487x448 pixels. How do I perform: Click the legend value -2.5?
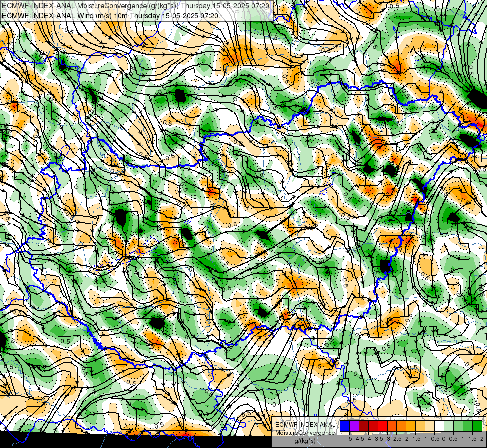[x=396, y=439]
